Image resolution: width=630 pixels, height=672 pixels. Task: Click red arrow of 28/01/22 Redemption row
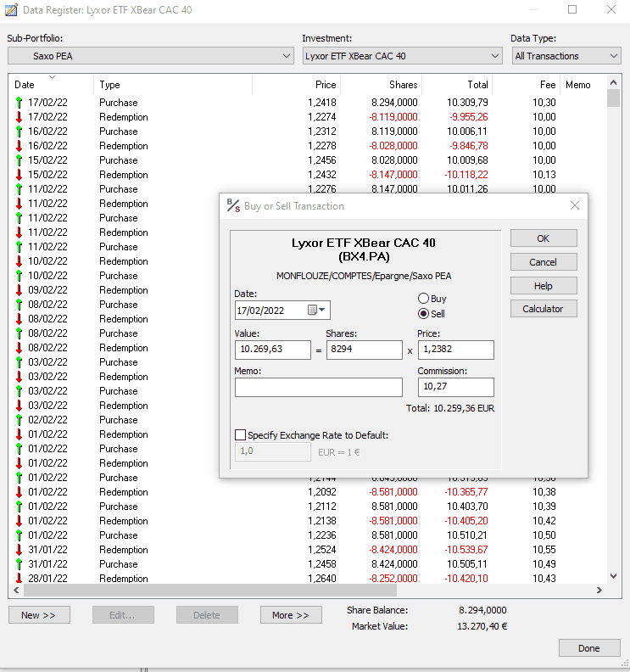(x=19, y=578)
